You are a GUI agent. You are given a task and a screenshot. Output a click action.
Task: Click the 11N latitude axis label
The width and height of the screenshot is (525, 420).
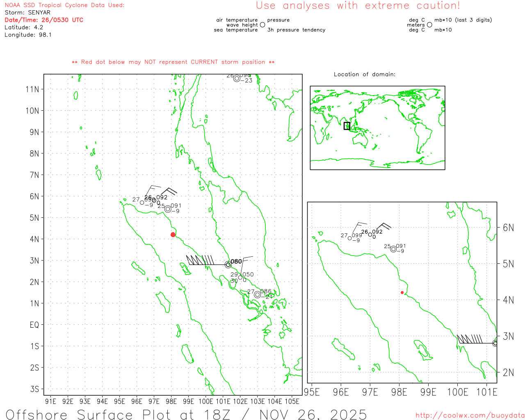[x=32, y=89]
